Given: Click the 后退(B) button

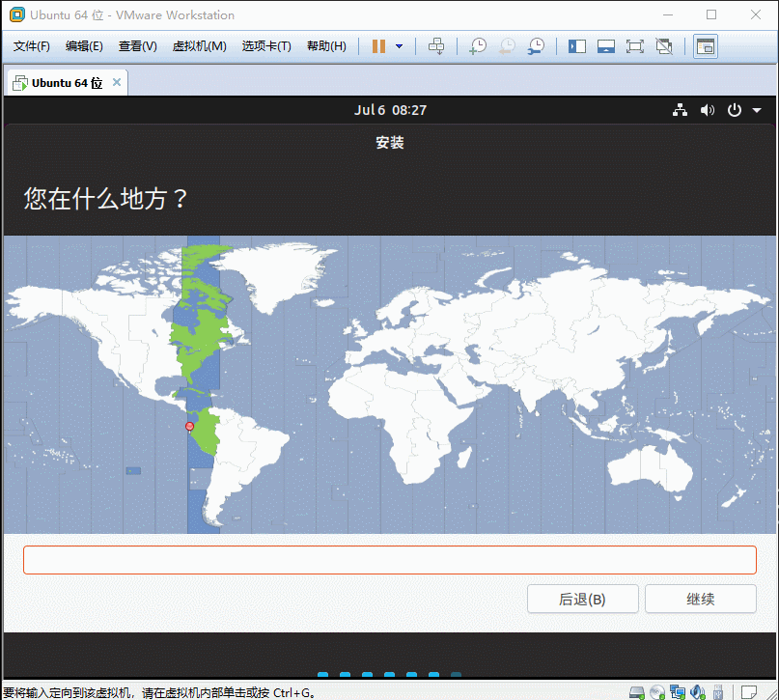Looking at the screenshot, I should tap(582, 599).
